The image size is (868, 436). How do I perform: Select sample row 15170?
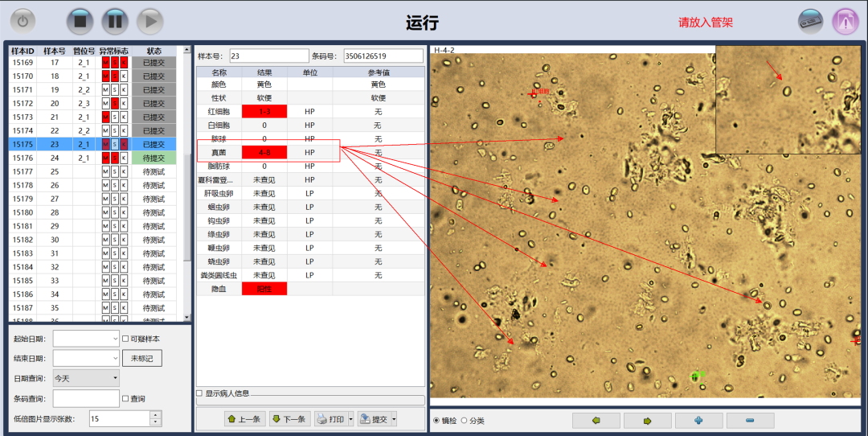[93, 76]
